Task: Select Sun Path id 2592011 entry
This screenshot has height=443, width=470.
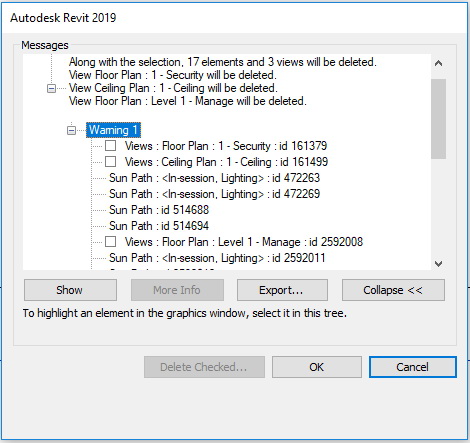Action: tap(217, 258)
